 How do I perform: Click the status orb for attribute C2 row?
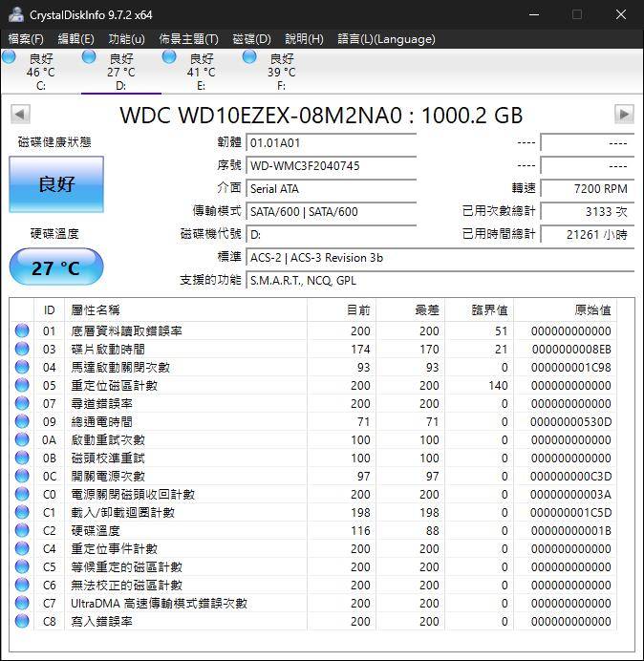22,530
